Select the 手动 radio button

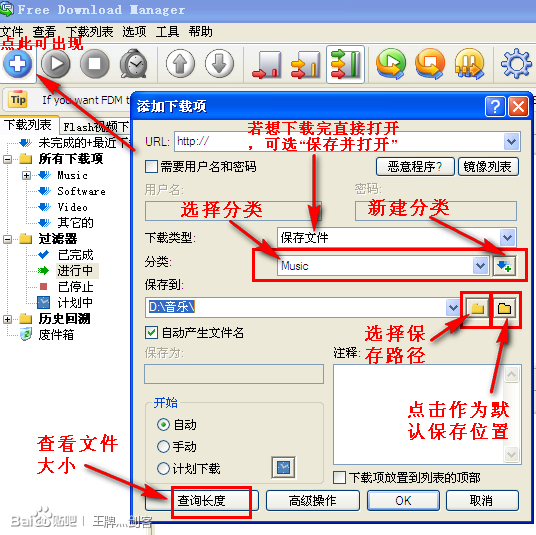pos(163,446)
